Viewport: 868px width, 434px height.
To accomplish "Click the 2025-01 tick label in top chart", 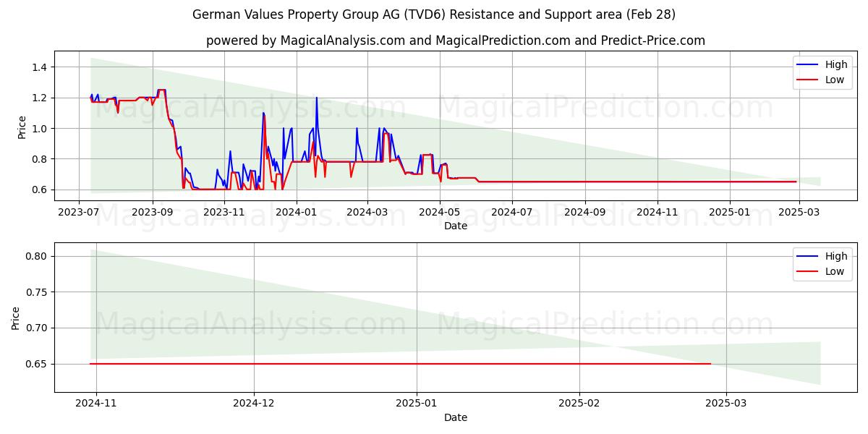I will coord(730,212).
